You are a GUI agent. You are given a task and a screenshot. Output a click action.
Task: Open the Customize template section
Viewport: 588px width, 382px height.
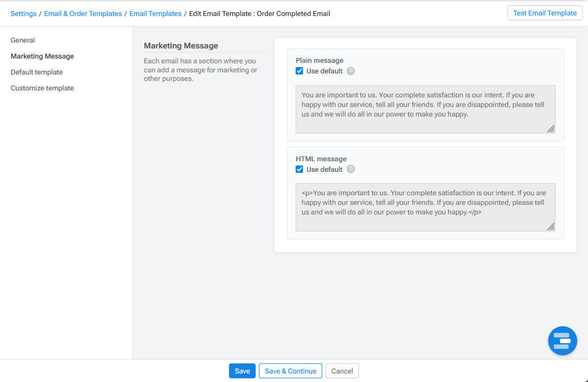point(42,88)
